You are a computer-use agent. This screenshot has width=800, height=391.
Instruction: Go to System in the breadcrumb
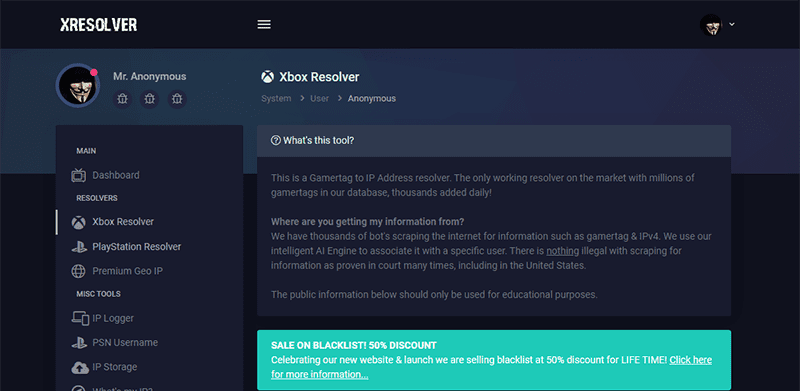click(x=276, y=99)
